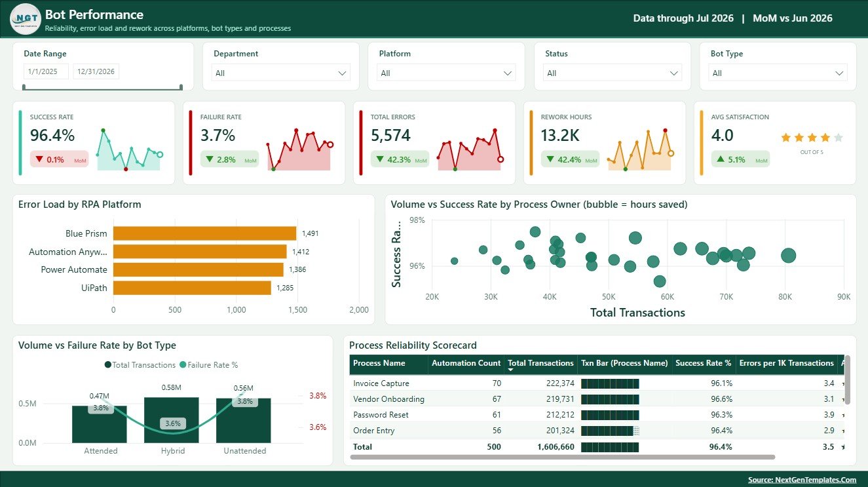The height and width of the screenshot is (487, 868).
Task: Select the UiPath bar
Action: pyautogui.click(x=192, y=288)
